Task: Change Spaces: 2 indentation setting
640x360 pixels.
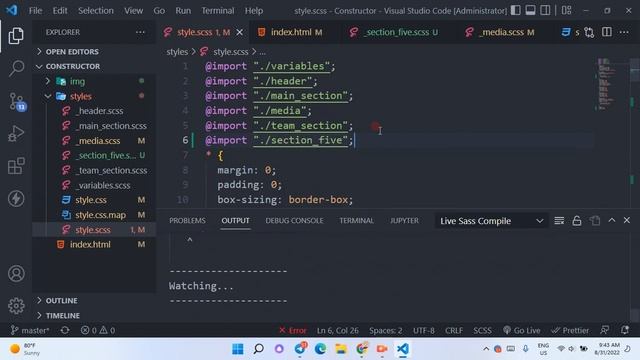Action: coord(386,330)
